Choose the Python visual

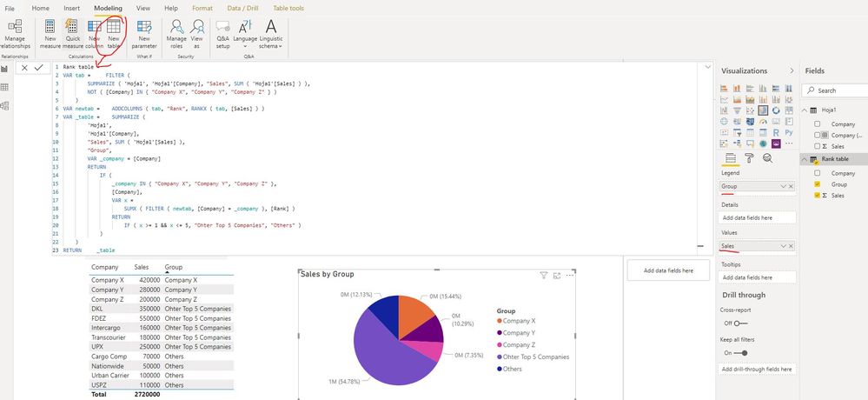pyautogui.click(x=789, y=132)
